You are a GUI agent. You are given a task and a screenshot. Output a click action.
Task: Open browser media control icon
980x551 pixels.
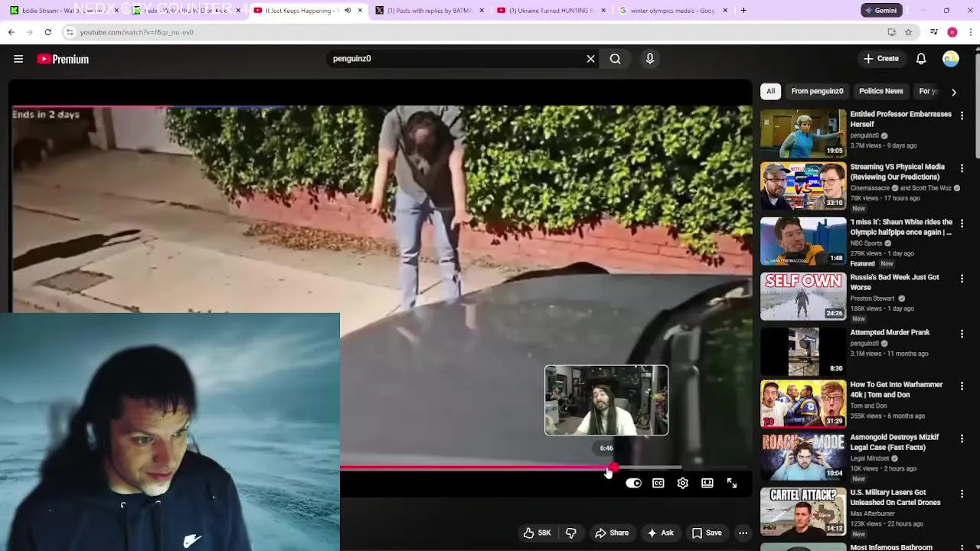click(933, 32)
